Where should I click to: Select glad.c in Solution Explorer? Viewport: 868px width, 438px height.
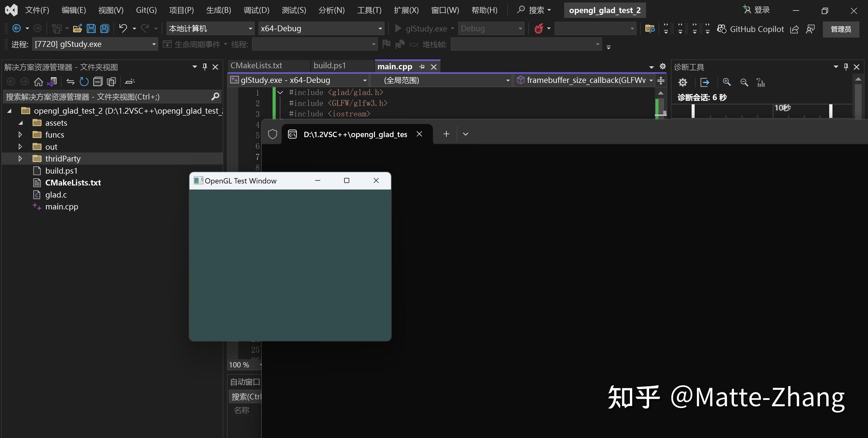coord(56,194)
